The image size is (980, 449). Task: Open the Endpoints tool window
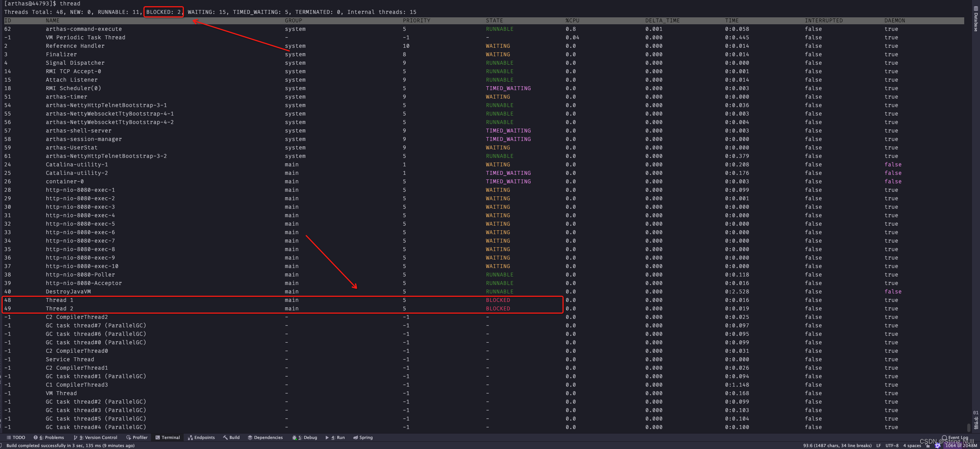point(201,437)
